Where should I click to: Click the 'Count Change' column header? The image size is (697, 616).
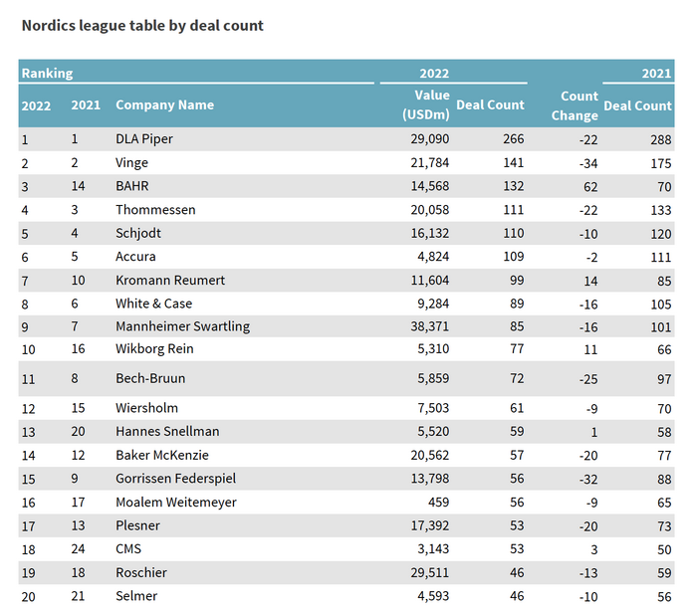575,105
